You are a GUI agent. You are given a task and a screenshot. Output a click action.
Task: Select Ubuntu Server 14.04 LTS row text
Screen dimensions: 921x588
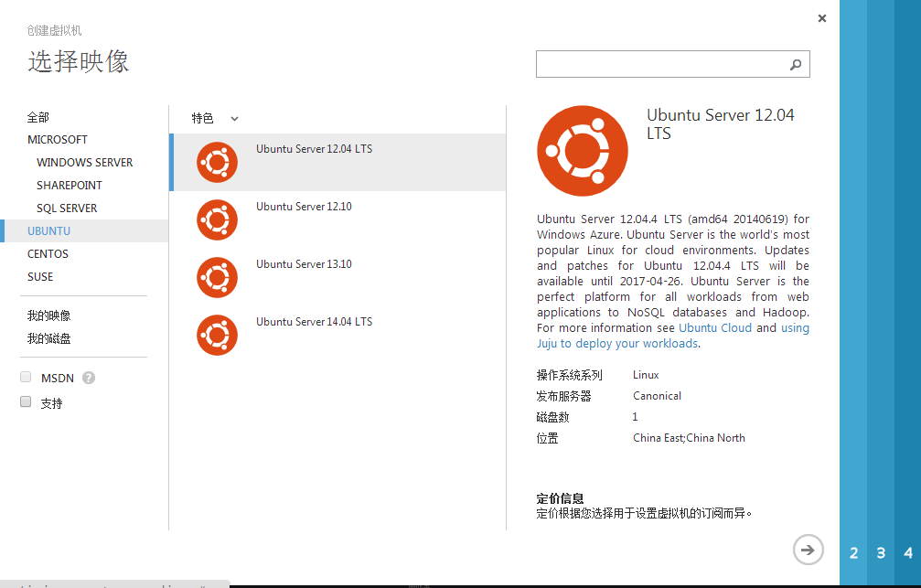[x=315, y=322]
